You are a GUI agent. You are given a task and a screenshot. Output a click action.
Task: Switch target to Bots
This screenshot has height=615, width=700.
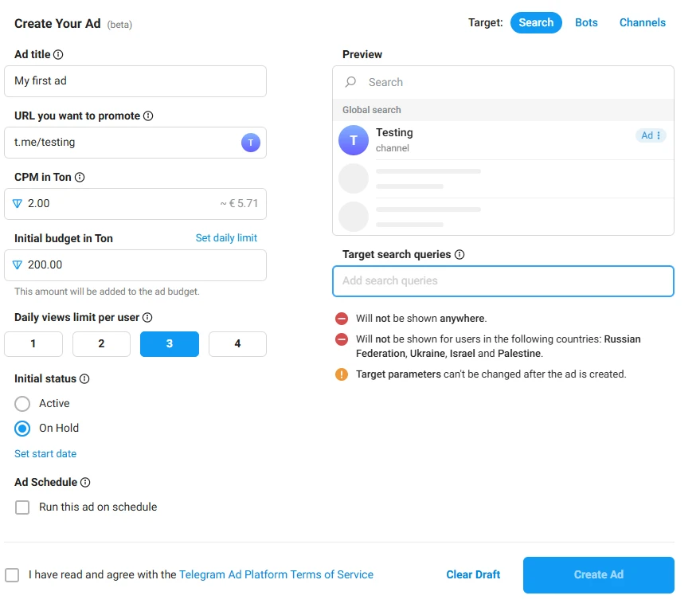[586, 23]
